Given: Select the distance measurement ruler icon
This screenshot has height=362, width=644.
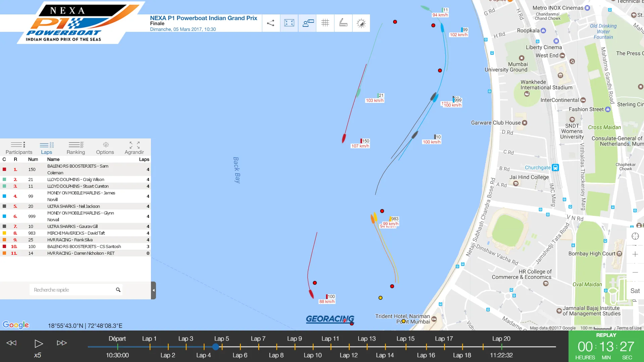Looking at the screenshot, I should pyautogui.click(x=343, y=23).
